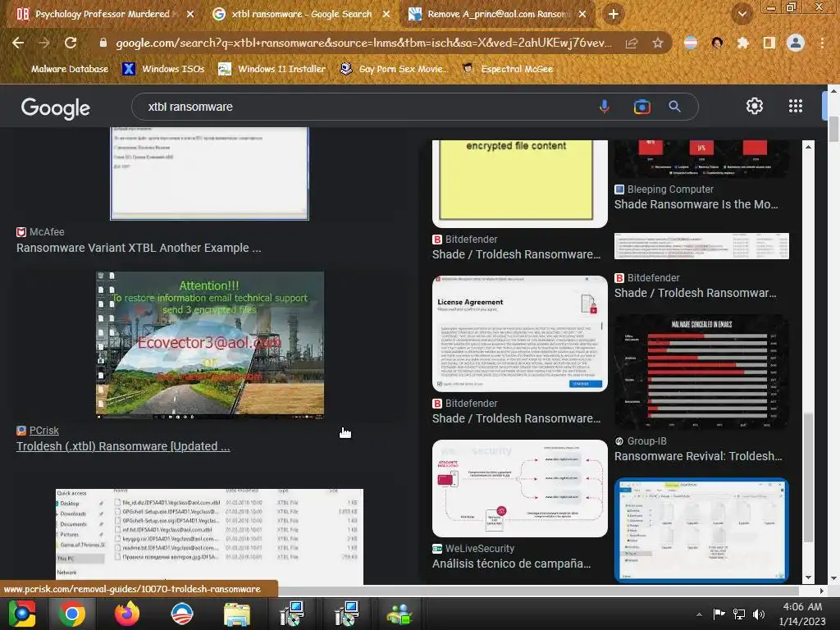The height and width of the screenshot is (630, 840).
Task: Show hidden tray icons arrow
Action: [699, 614]
